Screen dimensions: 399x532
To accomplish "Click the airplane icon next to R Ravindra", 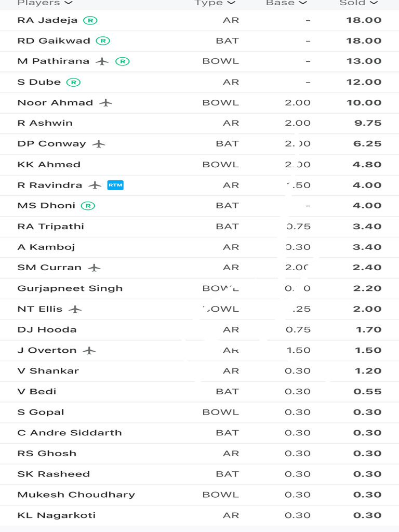I will pyautogui.click(x=95, y=185).
